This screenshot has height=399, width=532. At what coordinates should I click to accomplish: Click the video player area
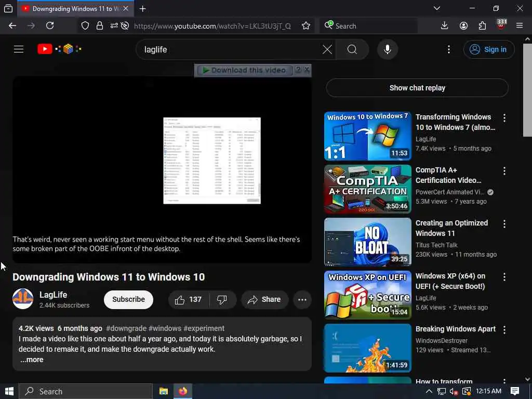(162, 170)
